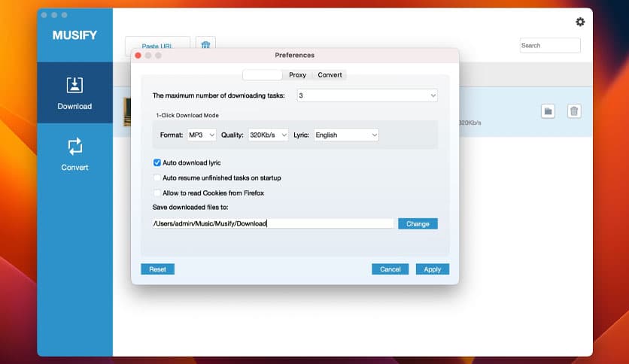This screenshot has width=629, height=364.
Task: Open the Convert sidebar icon
Action: (74, 153)
